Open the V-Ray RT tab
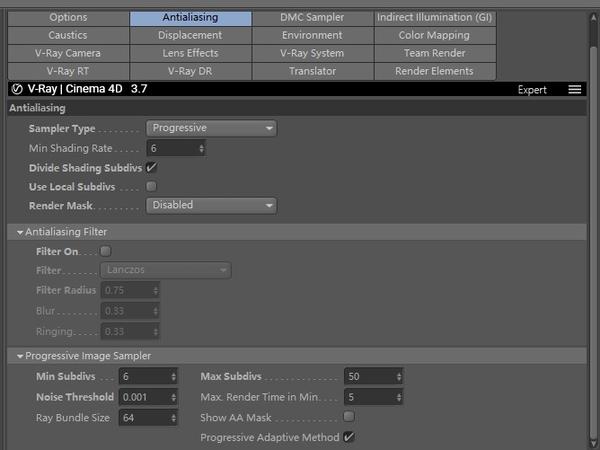Viewport: 600px width, 450px height. [x=68, y=71]
